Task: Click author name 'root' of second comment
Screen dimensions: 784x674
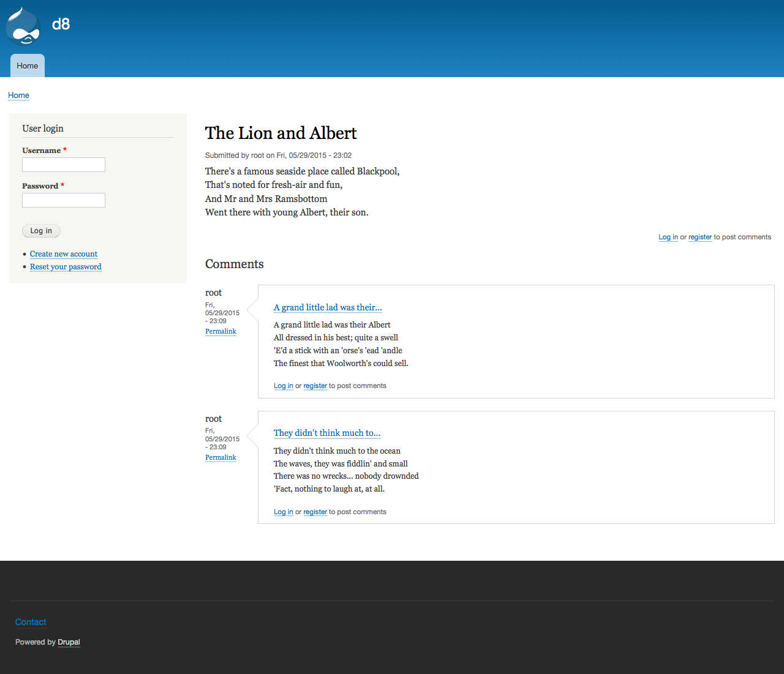Action: (x=213, y=419)
